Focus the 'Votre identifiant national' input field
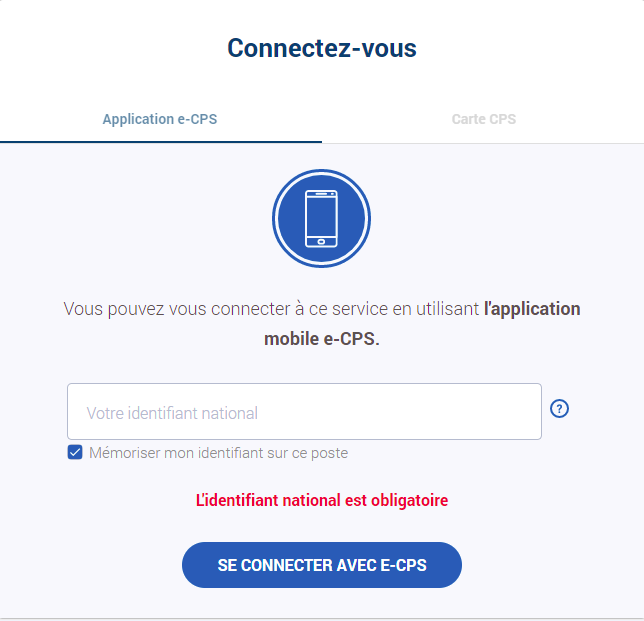The width and height of the screenshot is (644, 621). pyautogui.click(x=304, y=412)
